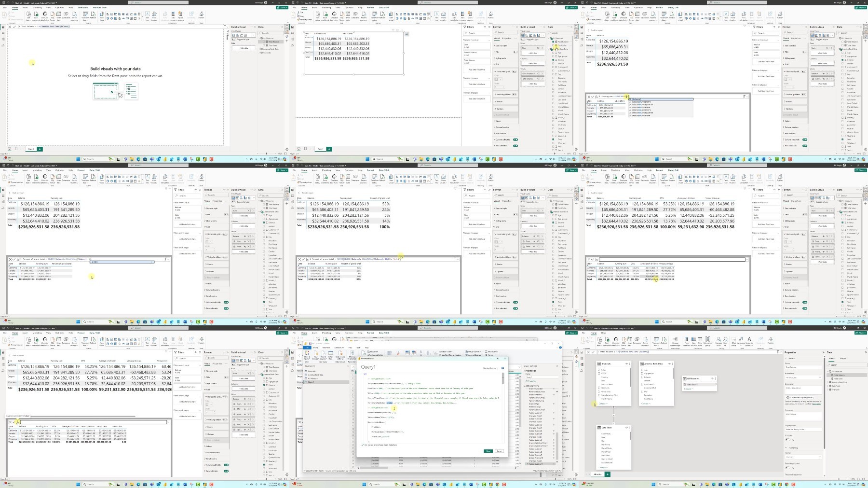In empty-canvas panel, open Table view from sidebar
868x488 pixels.
point(3,33)
